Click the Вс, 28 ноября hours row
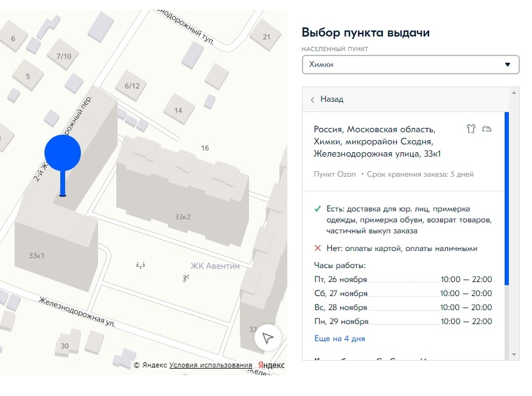Image resolution: width=532 pixels, height=396 pixels. click(403, 308)
